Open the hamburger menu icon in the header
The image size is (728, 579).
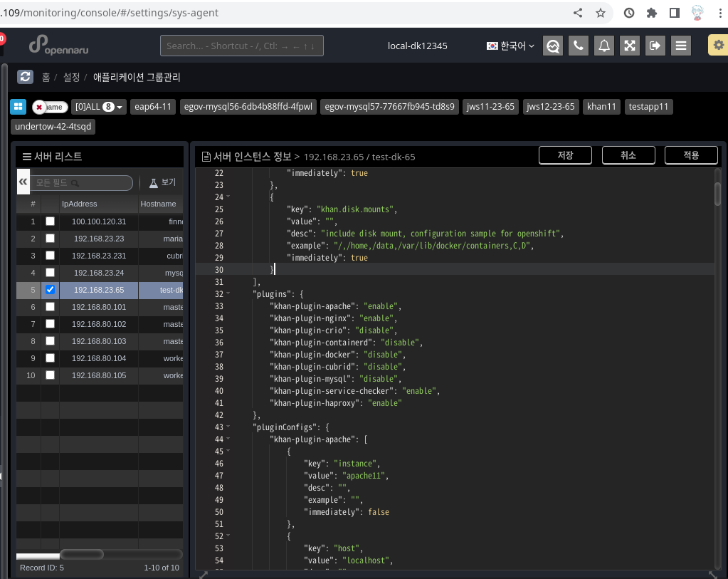[x=681, y=45]
